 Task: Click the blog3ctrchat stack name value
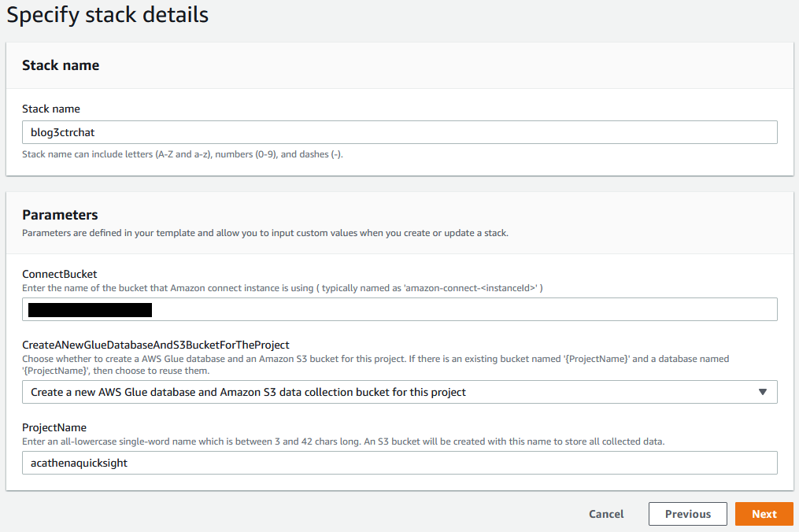pyautogui.click(x=61, y=131)
